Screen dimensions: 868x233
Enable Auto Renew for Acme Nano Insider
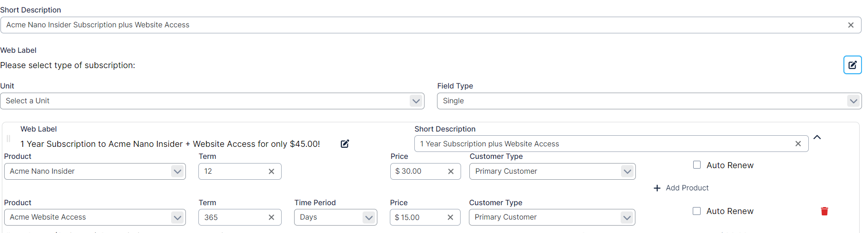(x=697, y=165)
